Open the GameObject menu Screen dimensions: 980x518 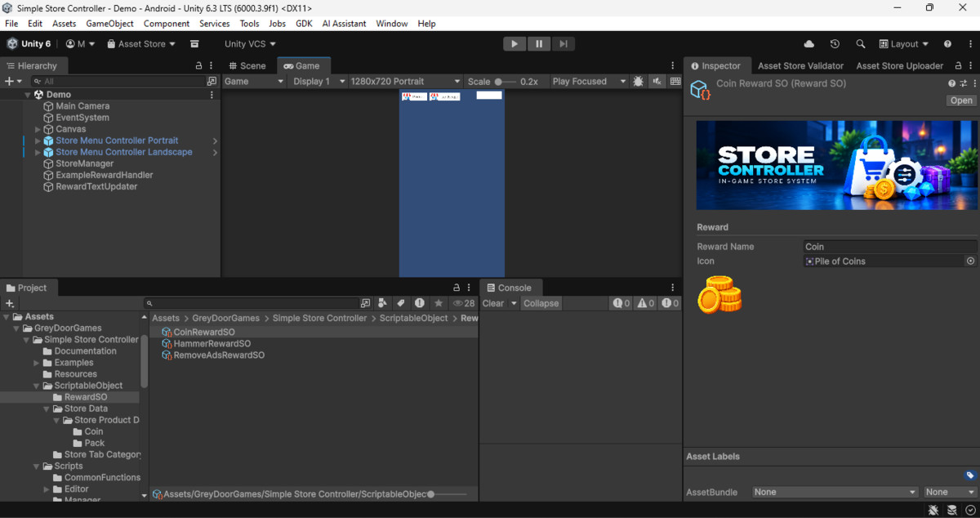pos(109,24)
